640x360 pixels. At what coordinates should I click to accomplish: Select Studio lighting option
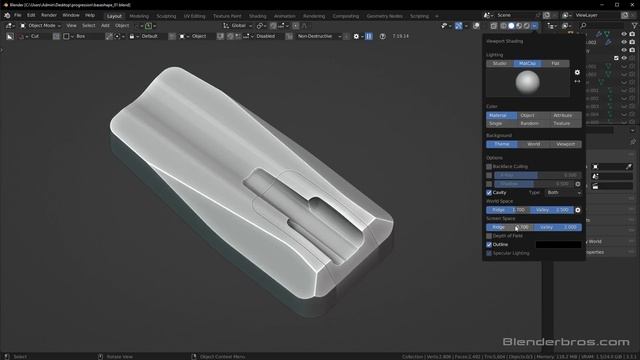coord(500,63)
